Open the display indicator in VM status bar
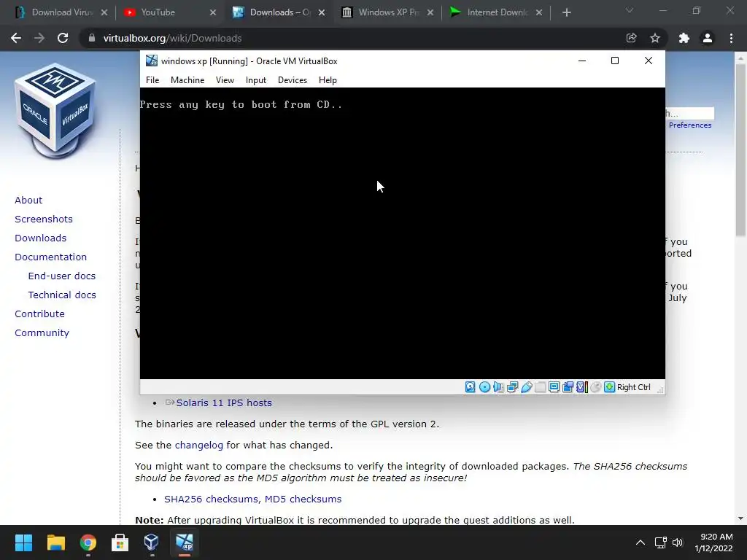747x560 pixels. tap(554, 387)
